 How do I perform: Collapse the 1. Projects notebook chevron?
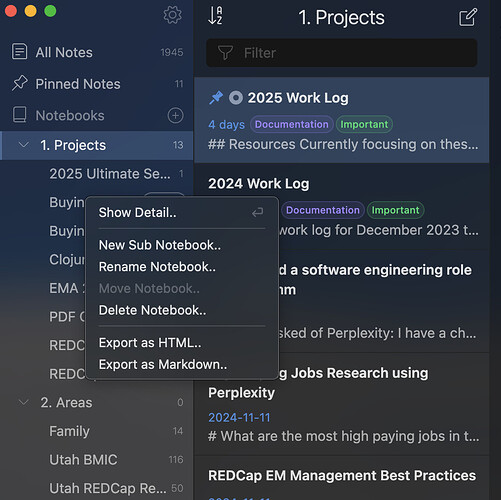(24, 145)
